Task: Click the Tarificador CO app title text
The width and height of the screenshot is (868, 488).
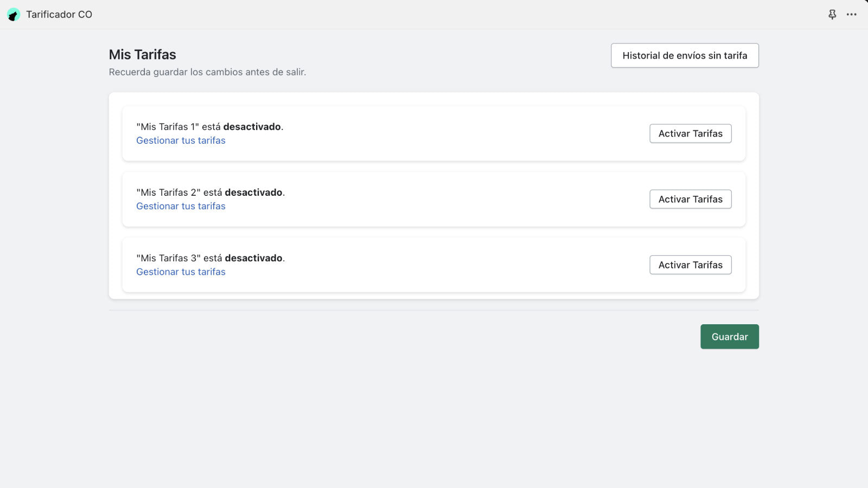Action: (x=59, y=15)
